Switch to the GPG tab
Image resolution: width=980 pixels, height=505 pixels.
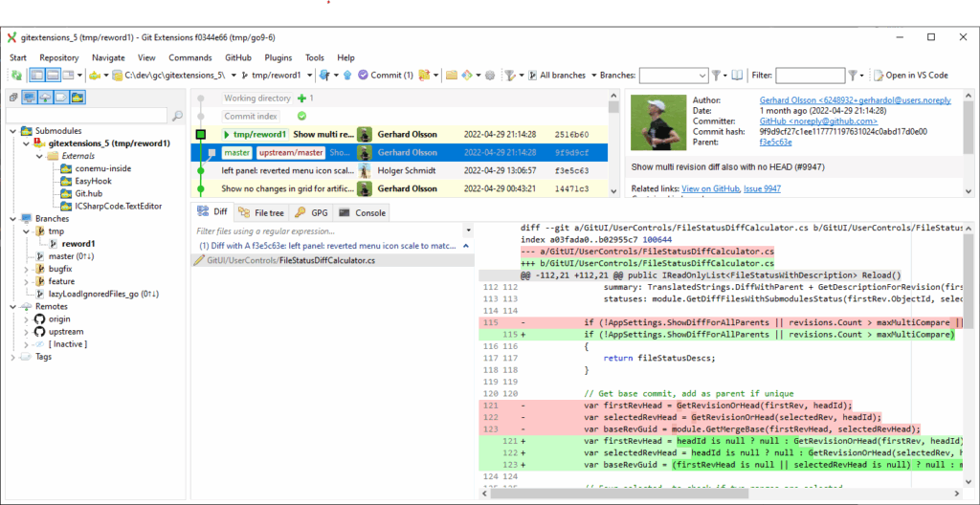point(311,213)
